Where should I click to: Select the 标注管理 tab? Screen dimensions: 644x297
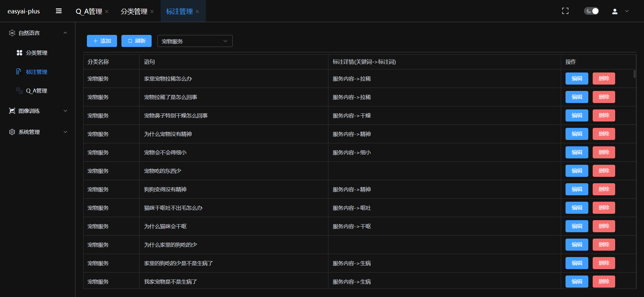(x=179, y=11)
